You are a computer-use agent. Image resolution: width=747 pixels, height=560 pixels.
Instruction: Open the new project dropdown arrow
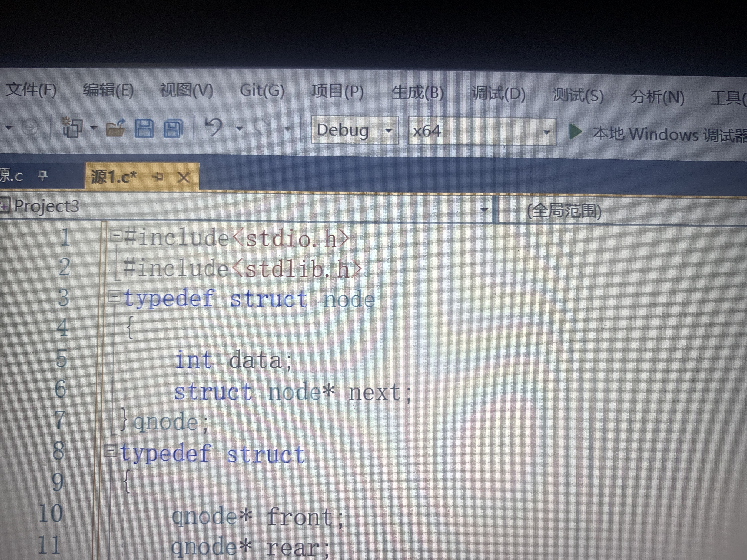point(94,128)
